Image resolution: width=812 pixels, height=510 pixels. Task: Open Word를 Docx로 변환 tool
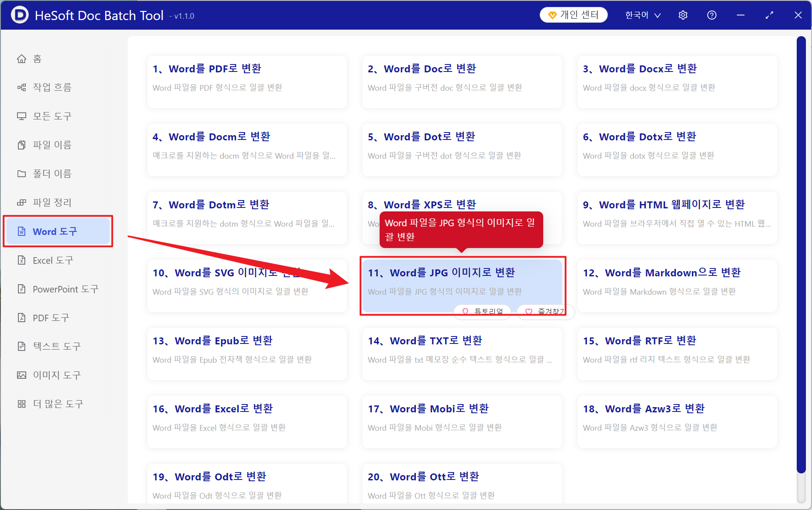677,82
